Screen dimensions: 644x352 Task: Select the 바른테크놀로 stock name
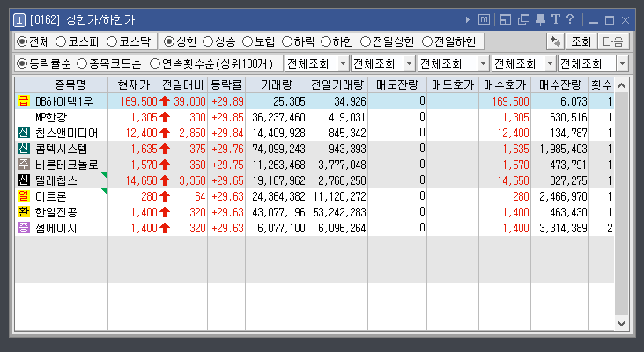click(67, 165)
